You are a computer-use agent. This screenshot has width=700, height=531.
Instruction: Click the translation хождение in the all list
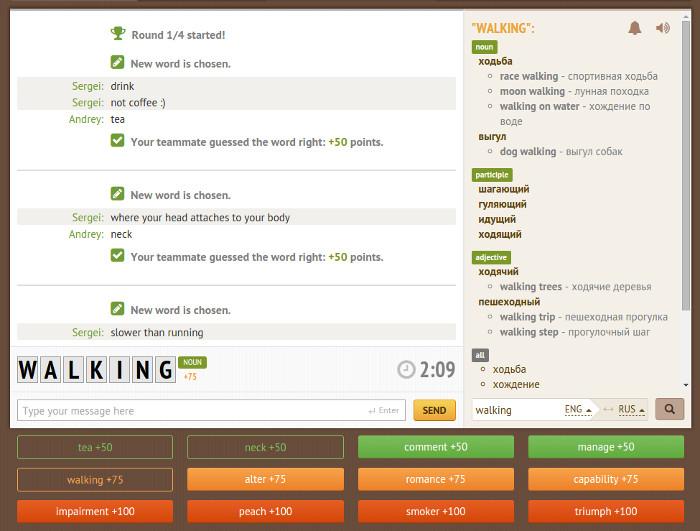(516, 384)
